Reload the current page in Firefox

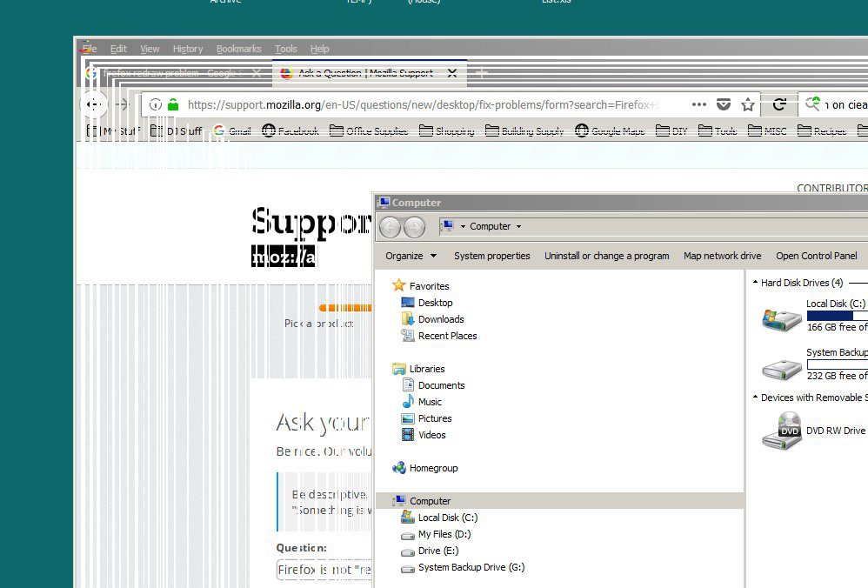(779, 104)
